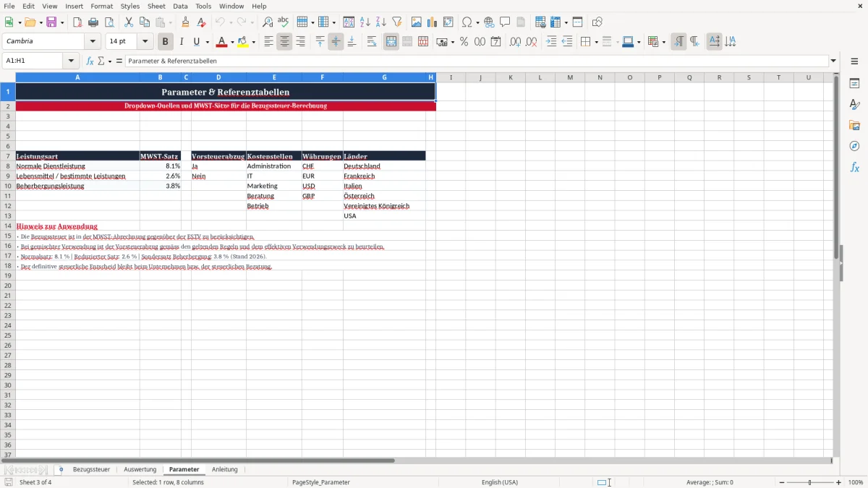The width and height of the screenshot is (868, 488).
Task: Click English (USA) language in status bar
Action: coord(500,482)
